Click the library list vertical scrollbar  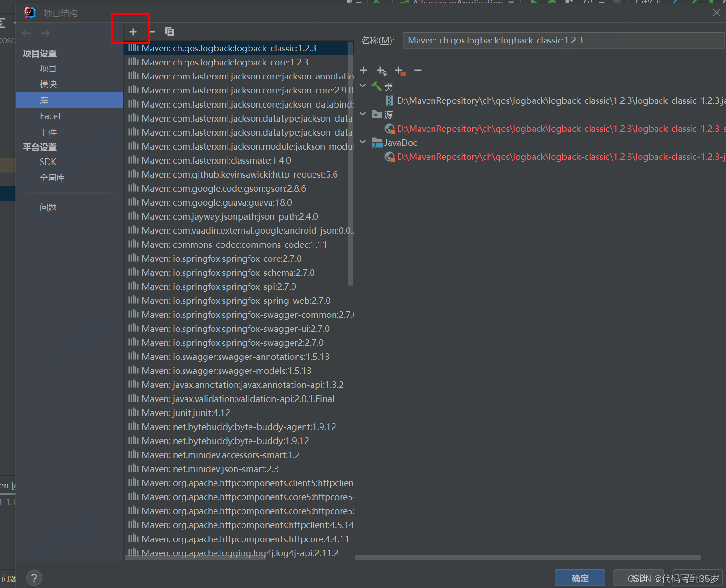(350, 164)
